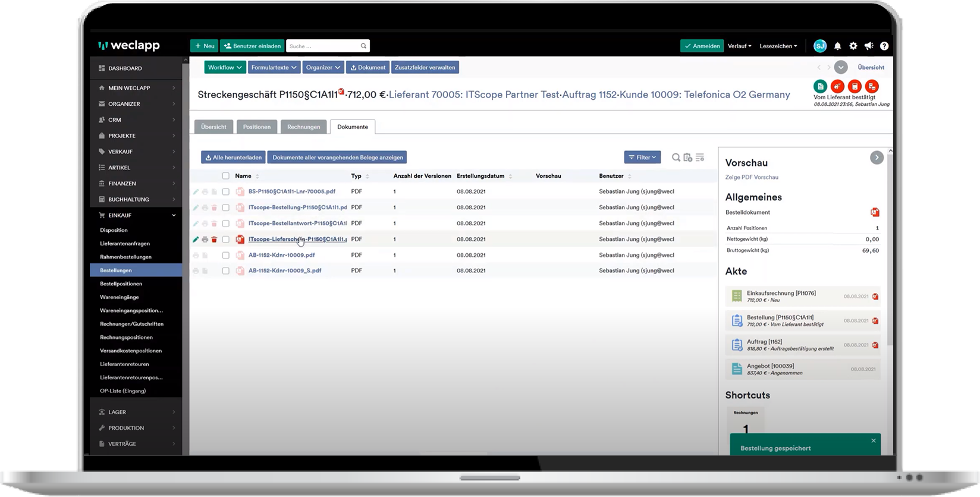Click Zusatzfelder verwalten button
The height and width of the screenshot is (497, 980).
(x=425, y=67)
